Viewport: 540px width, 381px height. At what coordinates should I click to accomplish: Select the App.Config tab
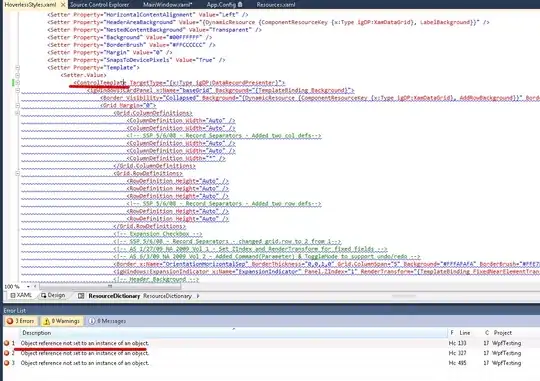(221, 4)
